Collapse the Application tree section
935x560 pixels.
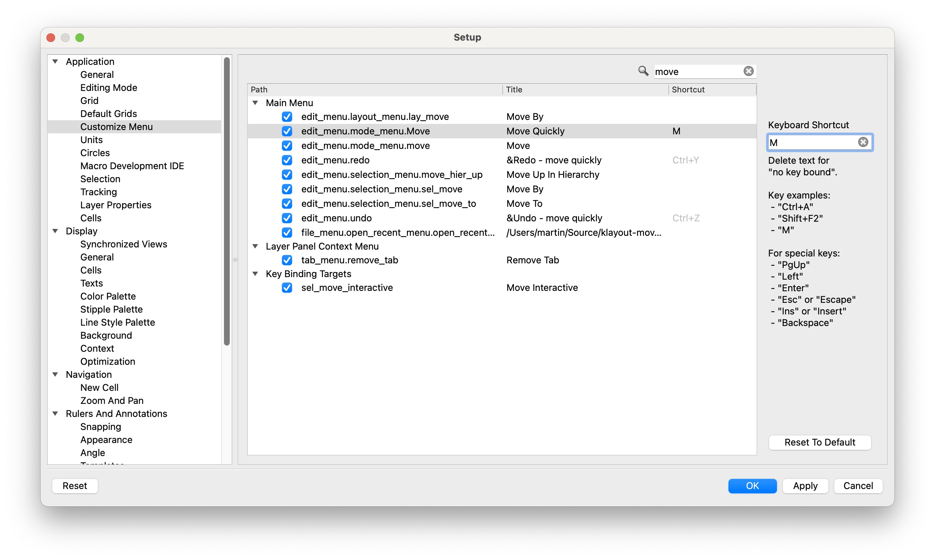pos(55,61)
